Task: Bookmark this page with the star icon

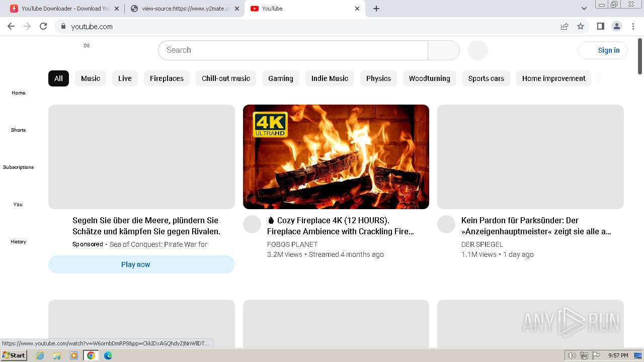Action: 581,26
